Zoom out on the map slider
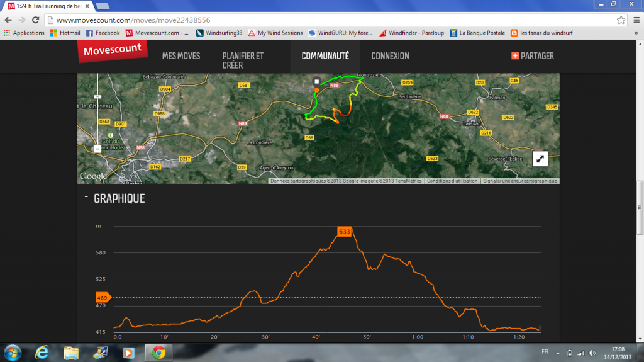Viewport: 644px width, 362px height. point(97,149)
